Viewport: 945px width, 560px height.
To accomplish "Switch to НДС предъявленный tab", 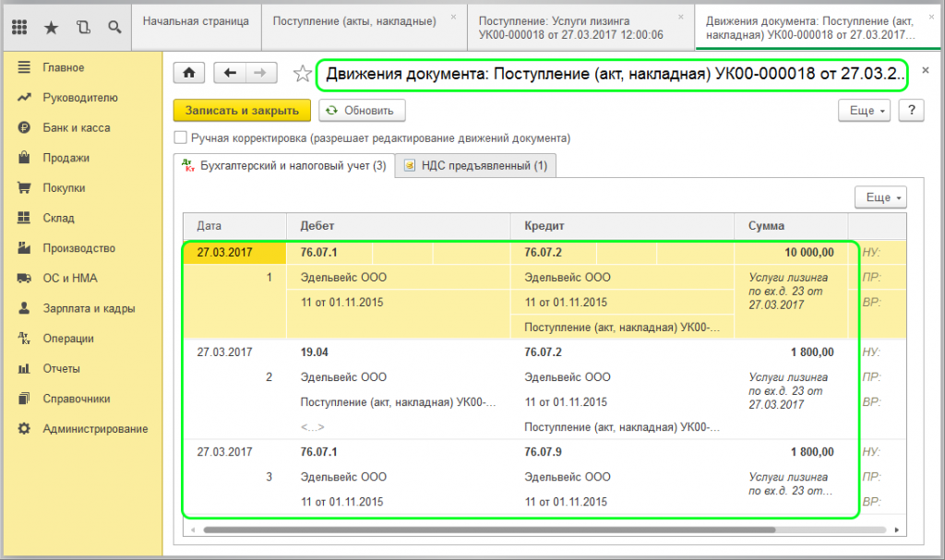I will (x=476, y=166).
